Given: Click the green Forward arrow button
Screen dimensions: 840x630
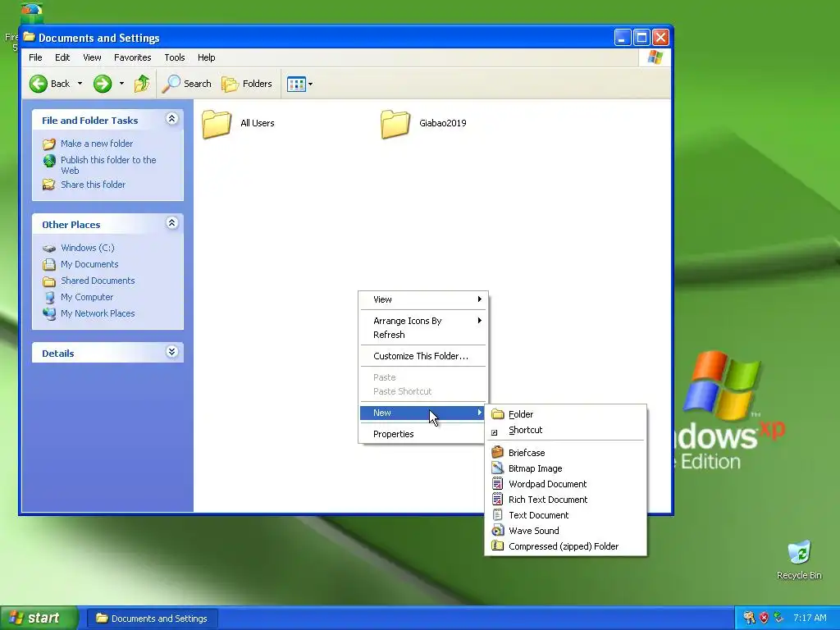Looking at the screenshot, I should (103, 84).
